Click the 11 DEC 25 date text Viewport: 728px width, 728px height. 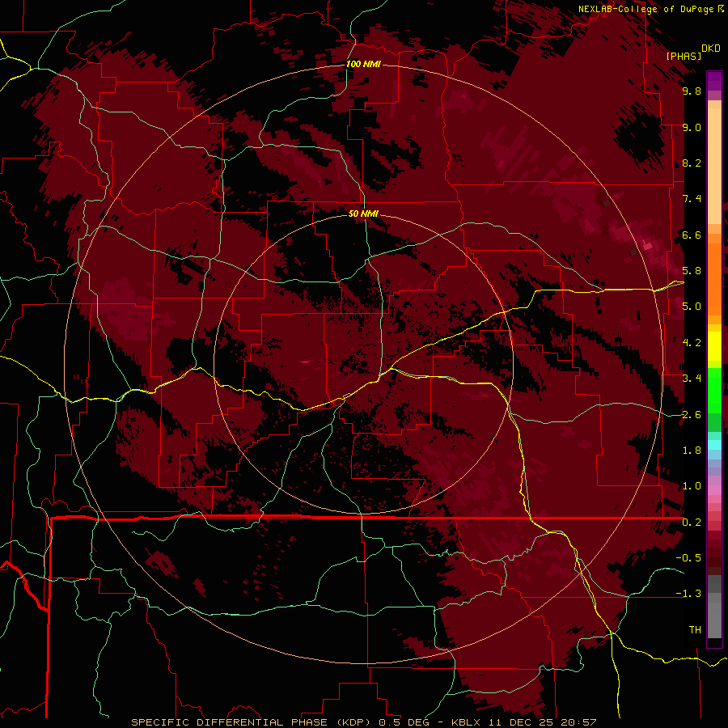coord(522,722)
